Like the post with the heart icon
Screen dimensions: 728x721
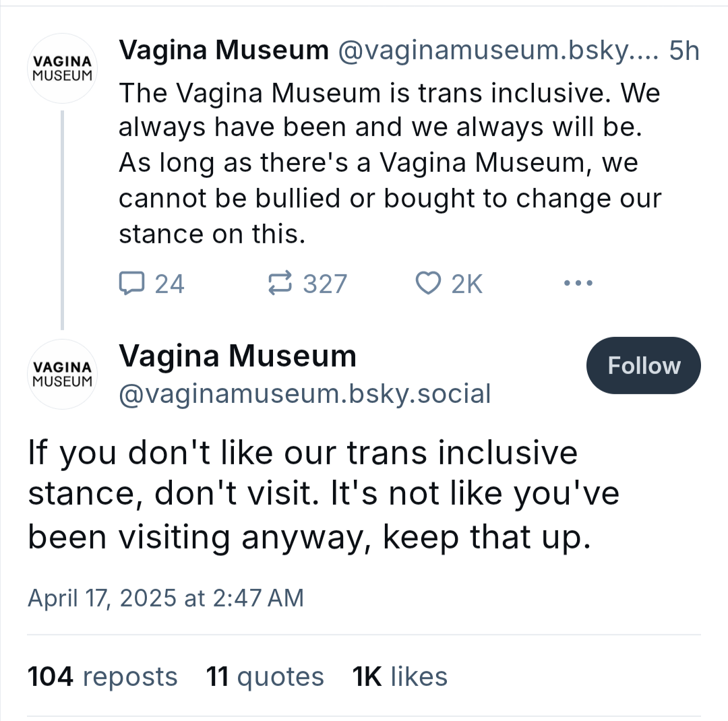coord(428,283)
